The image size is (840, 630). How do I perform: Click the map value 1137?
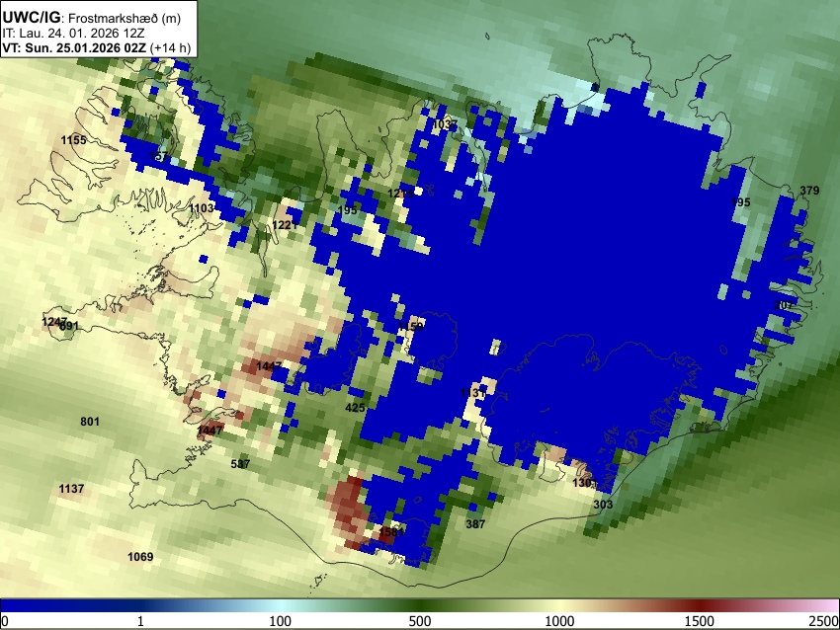pyautogui.click(x=71, y=489)
